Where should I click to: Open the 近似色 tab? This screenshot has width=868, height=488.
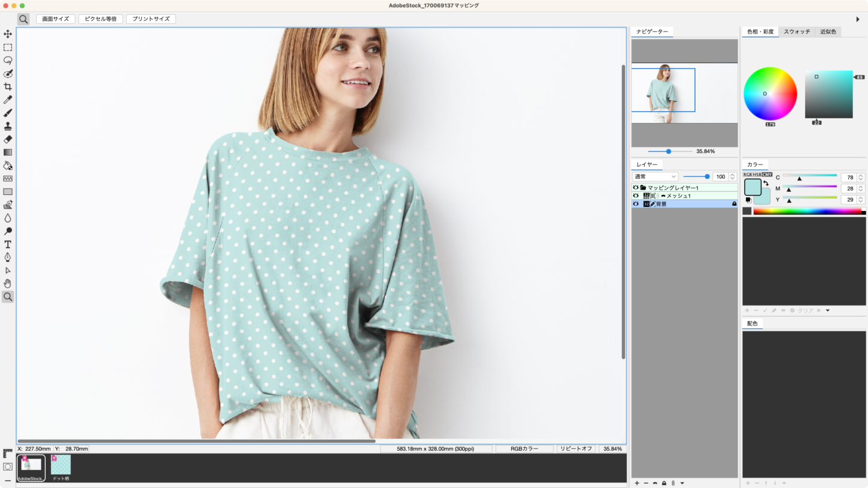[x=828, y=32]
